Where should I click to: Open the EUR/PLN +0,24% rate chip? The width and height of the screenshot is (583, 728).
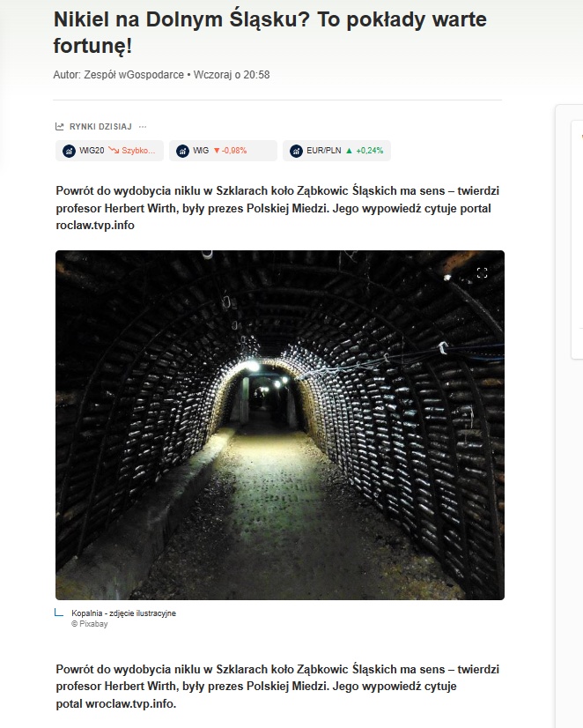tap(336, 151)
